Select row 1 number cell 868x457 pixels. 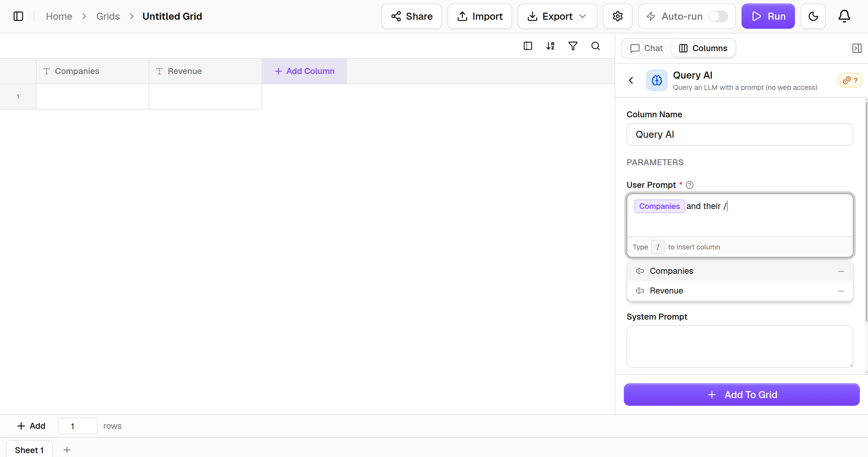tap(18, 97)
